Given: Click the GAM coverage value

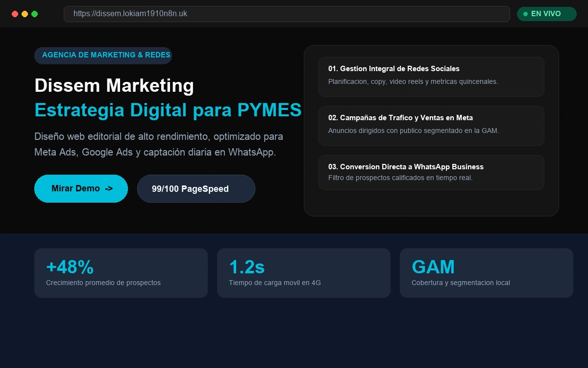Looking at the screenshot, I should click(433, 267).
